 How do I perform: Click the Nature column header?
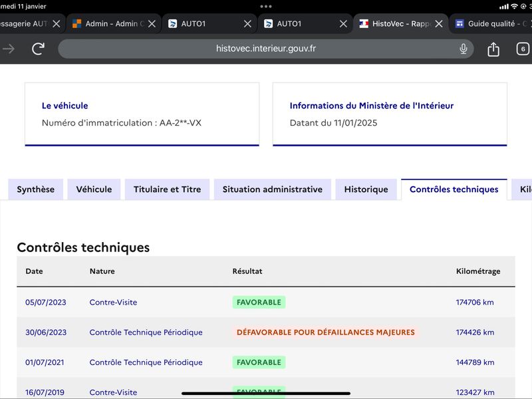pyautogui.click(x=102, y=271)
